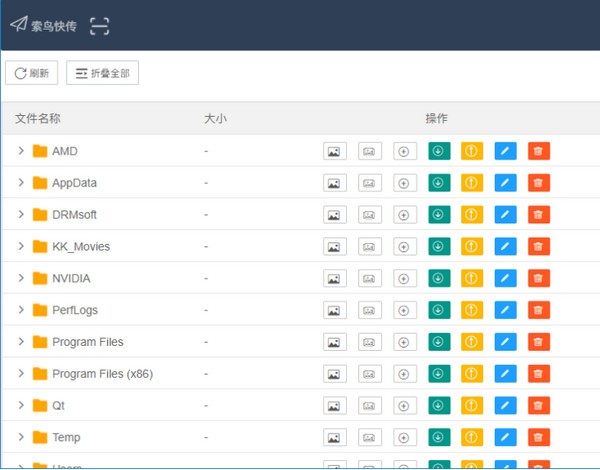The height and width of the screenshot is (470, 600).
Task: Select the DRMsoft folder name
Action: pyautogui.click(x=74, y=215)
